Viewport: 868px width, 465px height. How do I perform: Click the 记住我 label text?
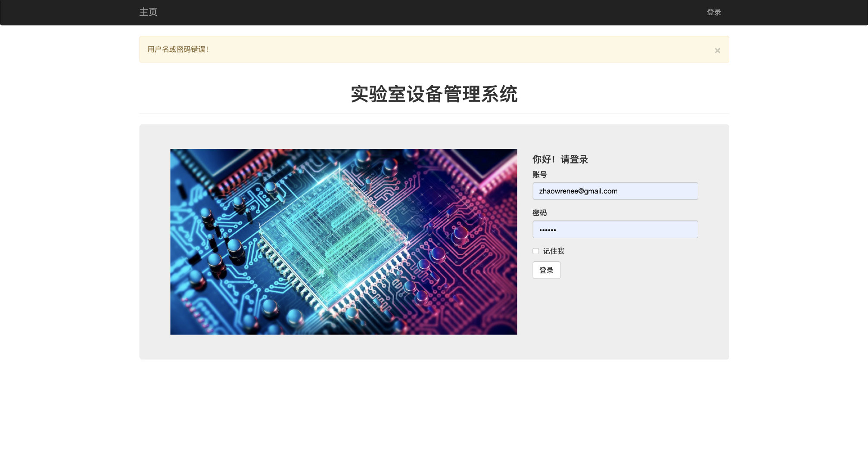pyautogui.click(x=554, y=251)
